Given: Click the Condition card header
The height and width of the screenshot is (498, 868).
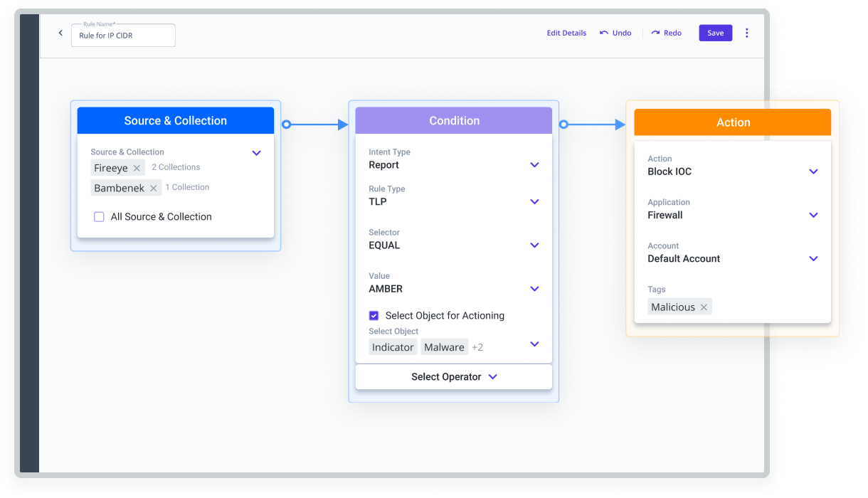Looking at the screenshot, I should pyautogui.click(x=454, y=121).
